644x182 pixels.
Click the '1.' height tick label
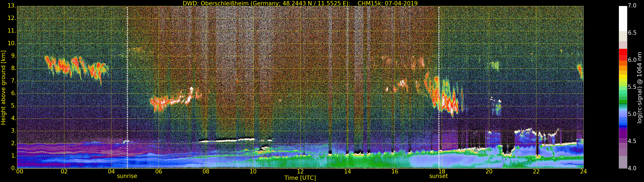14,156
